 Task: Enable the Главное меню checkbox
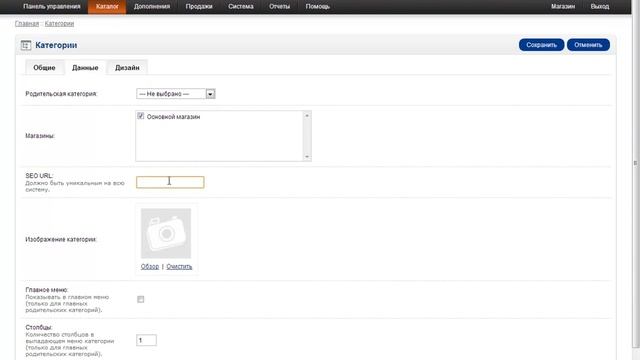[x=141, y=300]
